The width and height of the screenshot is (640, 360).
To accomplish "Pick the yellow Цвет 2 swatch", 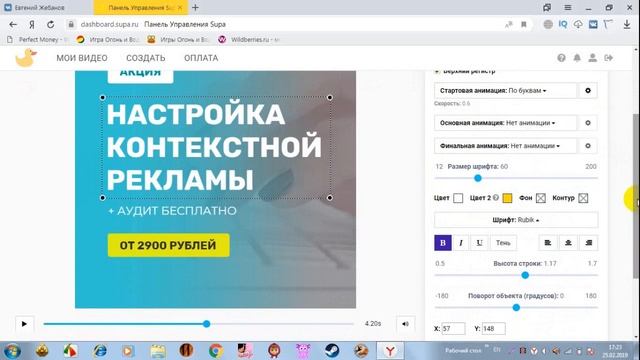I will click(x=507, y=198).
